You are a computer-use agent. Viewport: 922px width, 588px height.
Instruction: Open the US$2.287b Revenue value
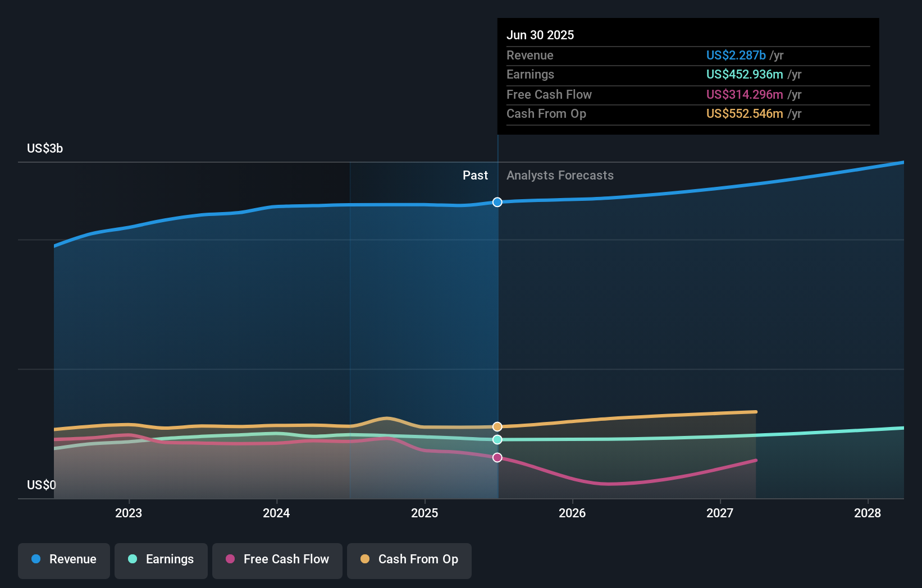click(x=736, y=55)
